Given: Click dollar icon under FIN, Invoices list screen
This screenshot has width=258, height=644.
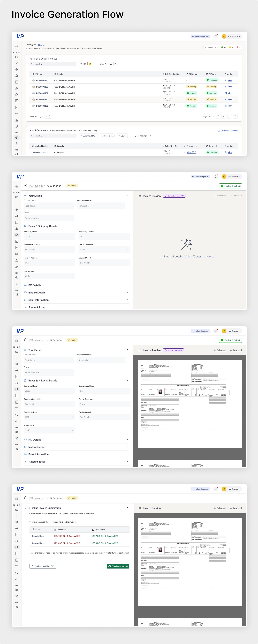Looking at the screenshot, I should (16, 137).
